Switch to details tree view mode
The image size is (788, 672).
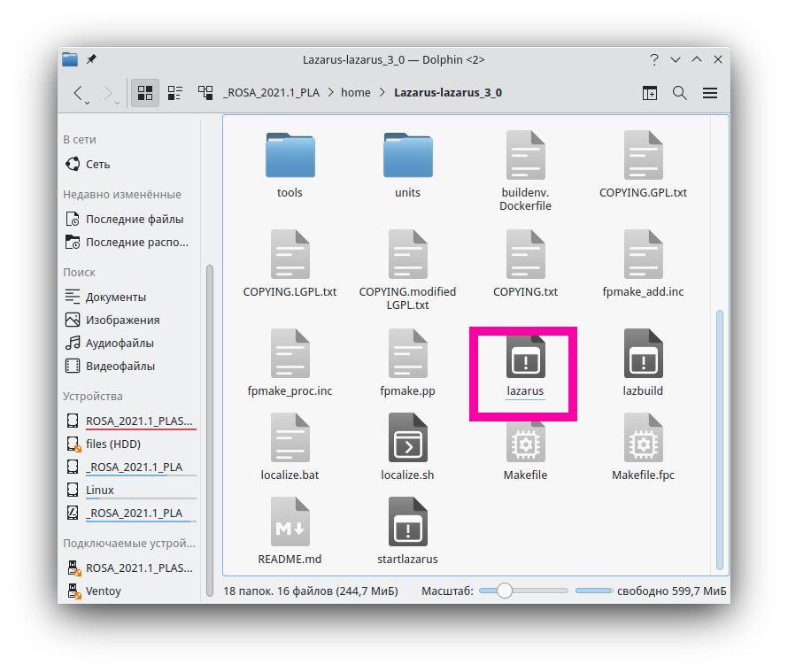click(205, 92)
